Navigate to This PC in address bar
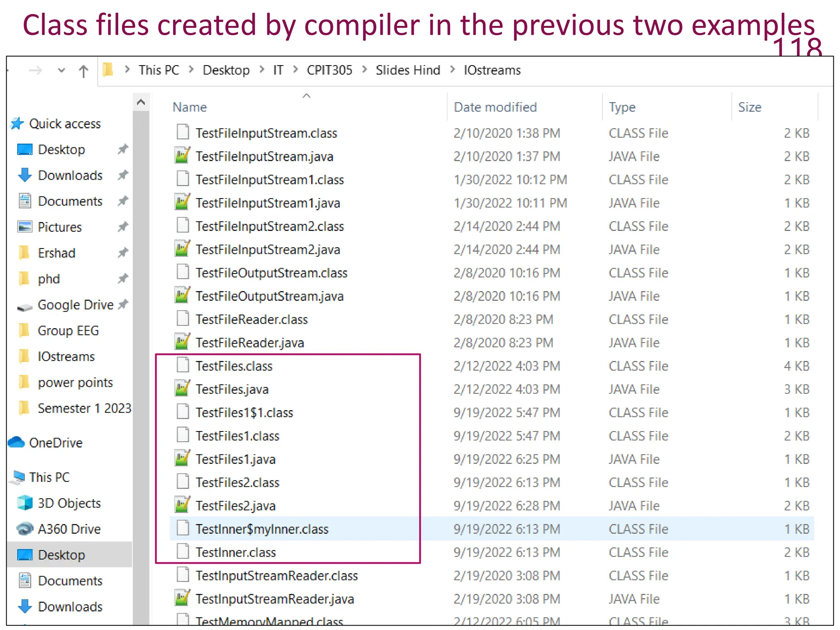This screenshot has height=630, width=840. tap(159, 70)
